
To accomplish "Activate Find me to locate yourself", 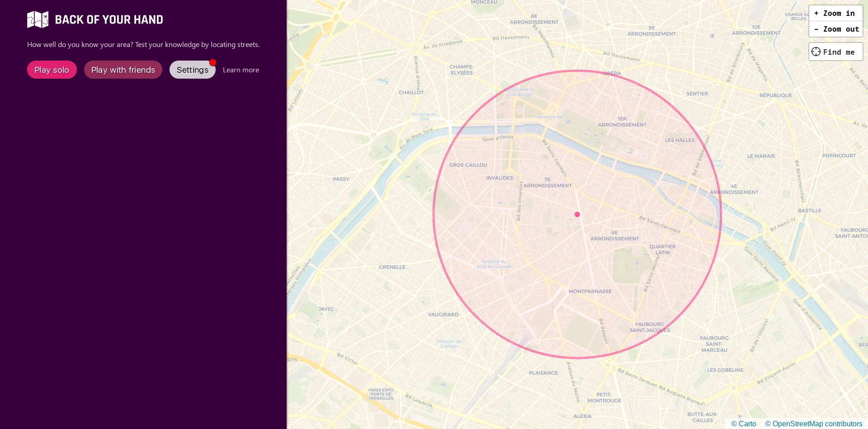I will point(835,52).
